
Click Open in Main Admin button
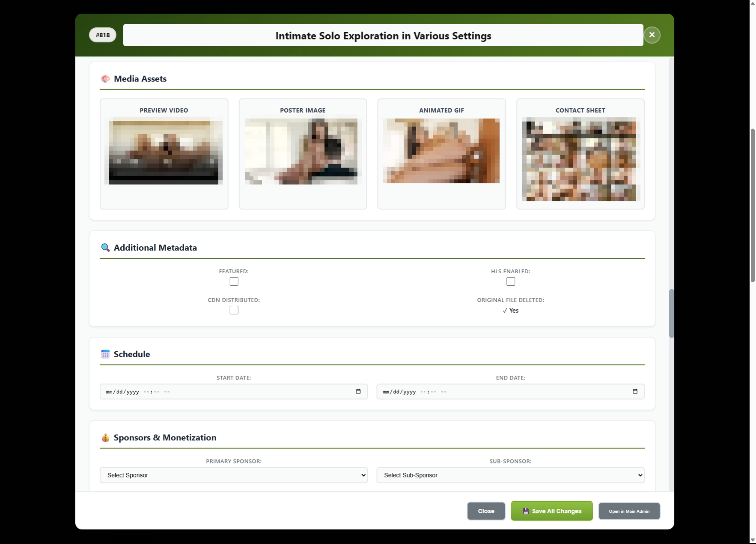tap(629, 511)
